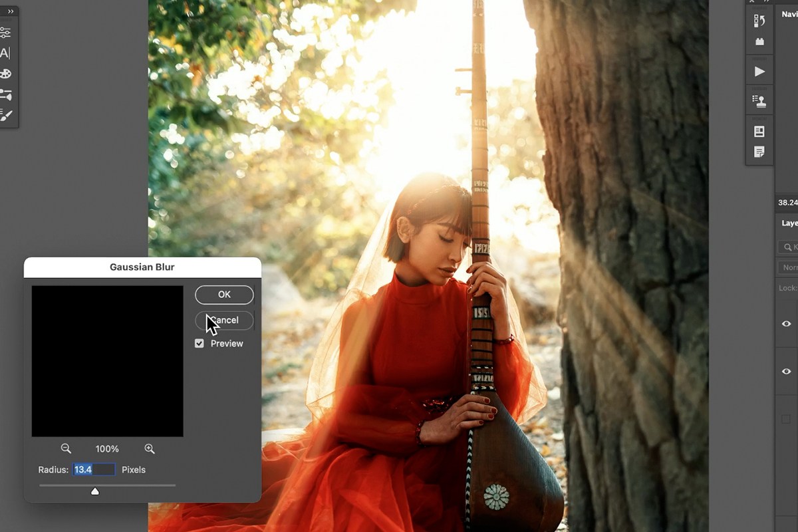Hide the top visible layer eye

click(x=786, y=324)
